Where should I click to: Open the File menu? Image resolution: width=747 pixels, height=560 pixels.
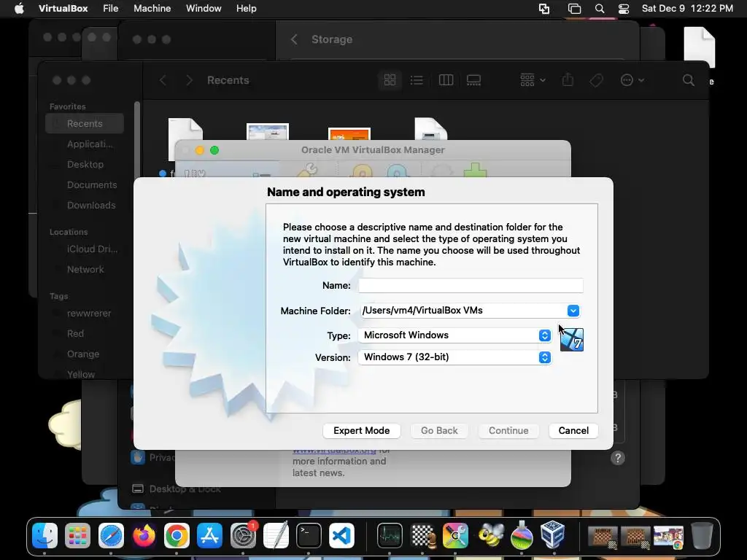111,9
